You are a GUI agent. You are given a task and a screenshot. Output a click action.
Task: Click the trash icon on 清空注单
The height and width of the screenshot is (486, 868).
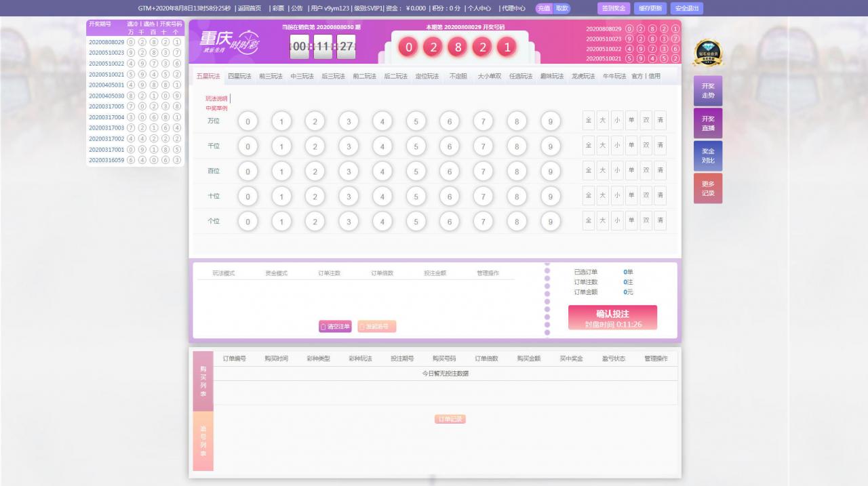click(x=323, y=327)
